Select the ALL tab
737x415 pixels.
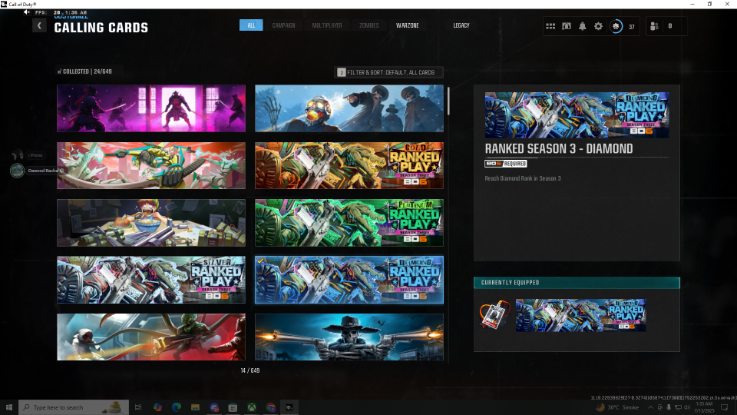[251, 25]
